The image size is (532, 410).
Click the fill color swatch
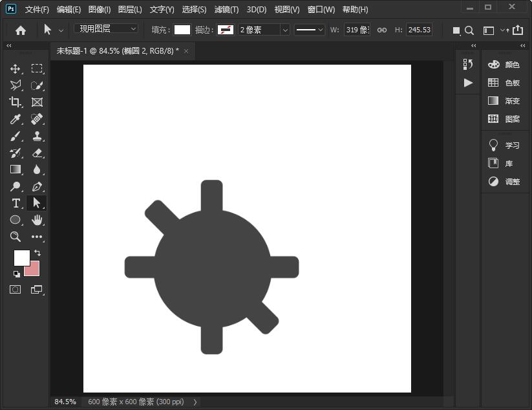pos(182,30)
